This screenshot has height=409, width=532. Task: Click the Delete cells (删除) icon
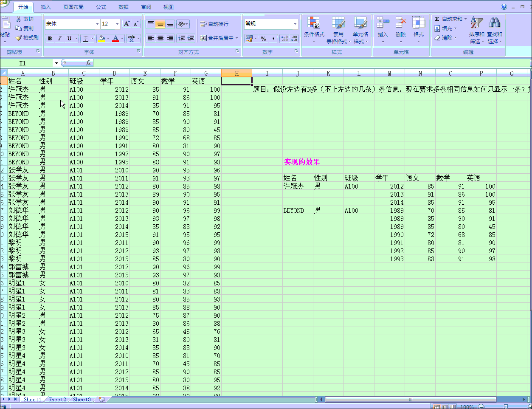pyautogui.click(x=400, y=23)
